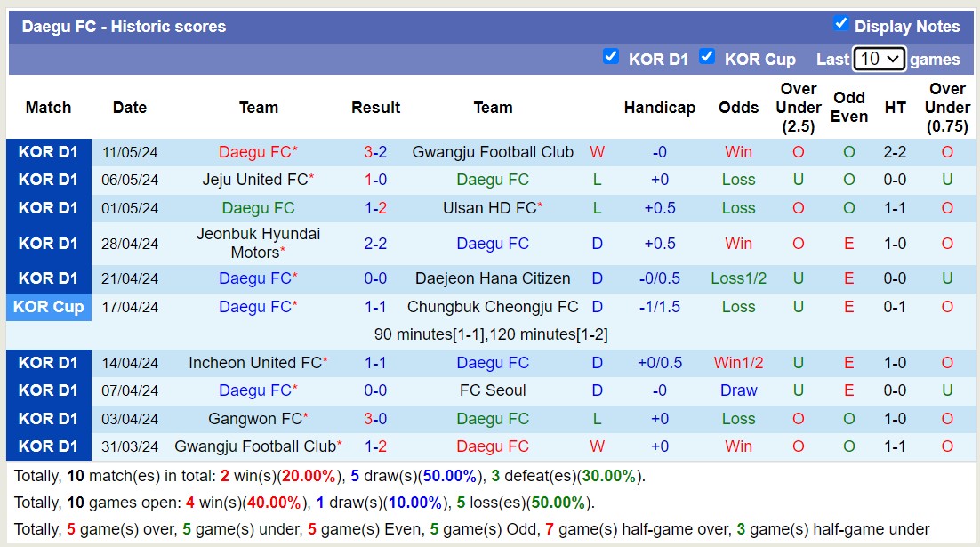Open Ulsan HD FC team link

point(493,208)
